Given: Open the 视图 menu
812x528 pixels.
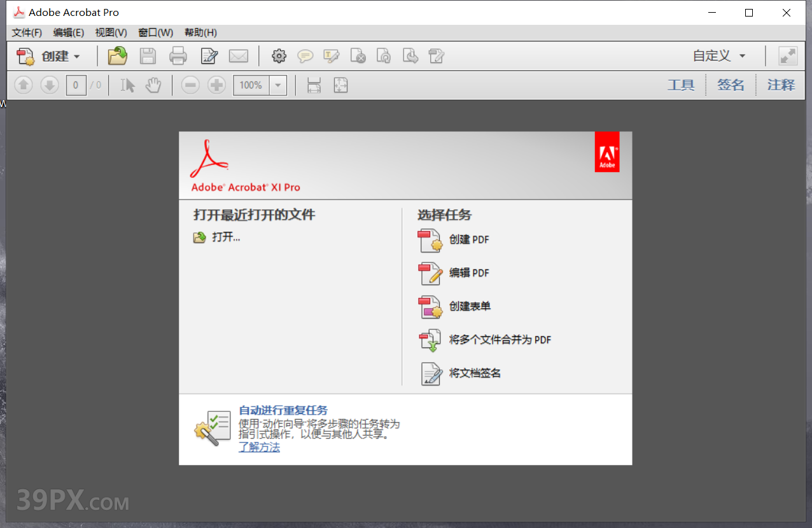Looking at the screenshot, I should coord(110,32).
